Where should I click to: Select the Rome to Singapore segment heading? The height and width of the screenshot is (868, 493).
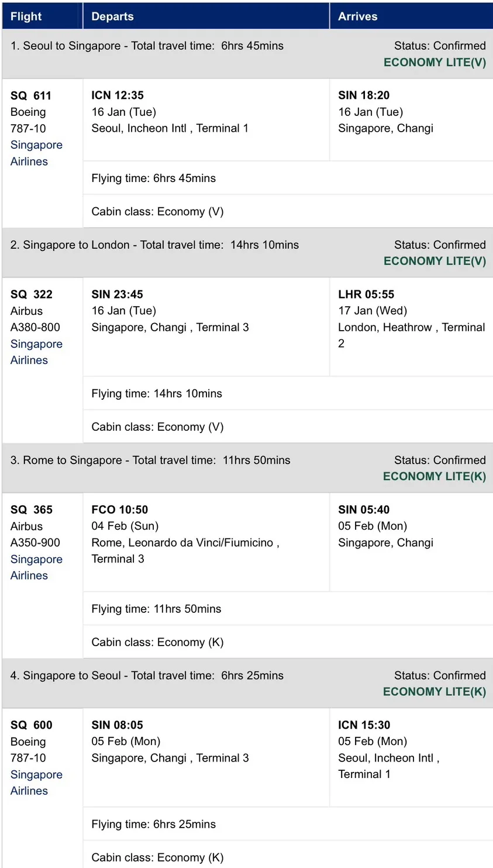coord(150,460)
